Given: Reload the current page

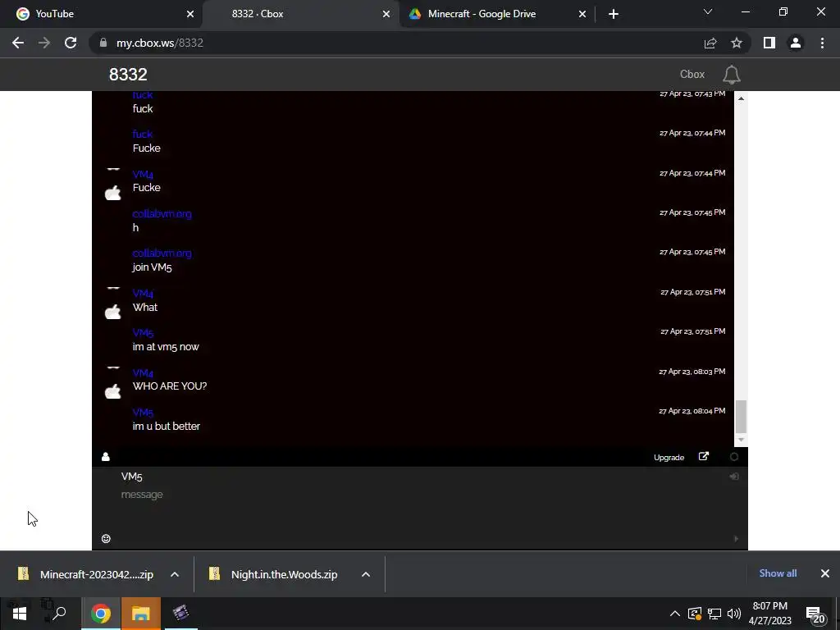Looking at the screenshot, I should [x=71, y=43].
